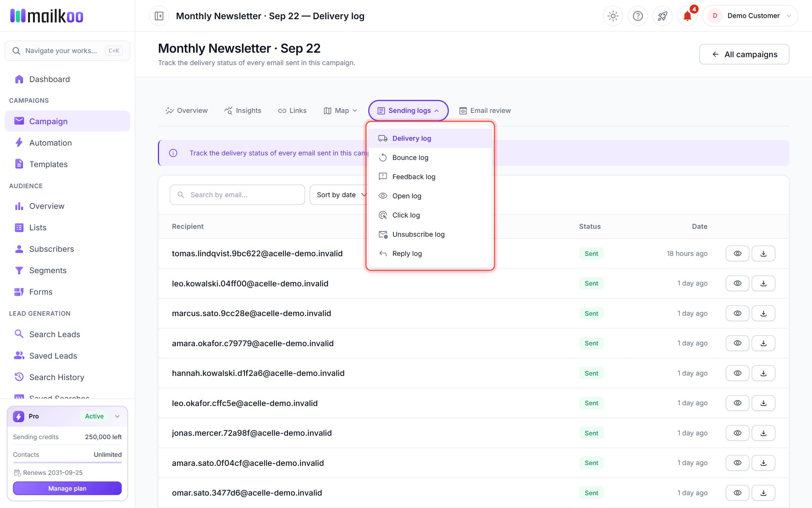Collapse the sidebar panel toggle icon
The height and width of the screenshot is (508, 812).
[x=159, y=16]
